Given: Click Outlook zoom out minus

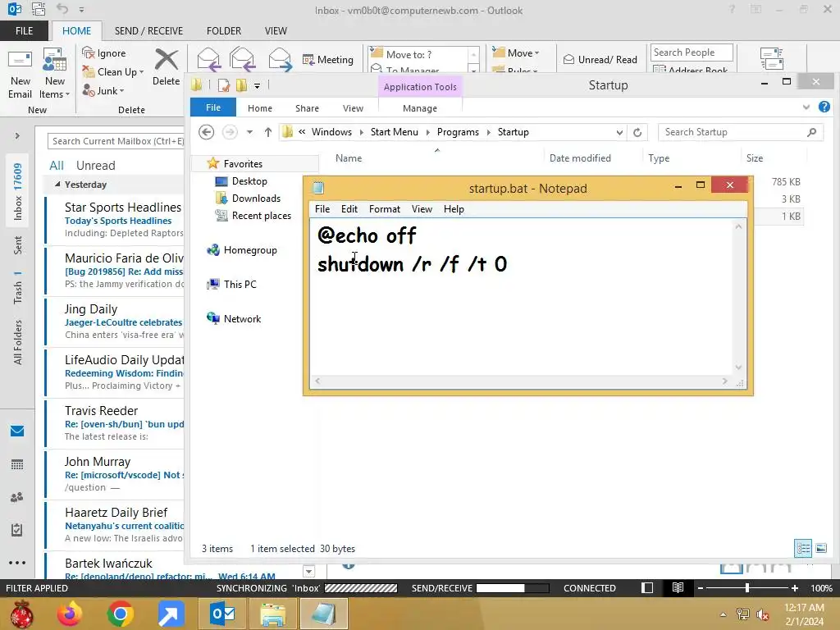Looking at the screenshot, I should tap(701, 587).
